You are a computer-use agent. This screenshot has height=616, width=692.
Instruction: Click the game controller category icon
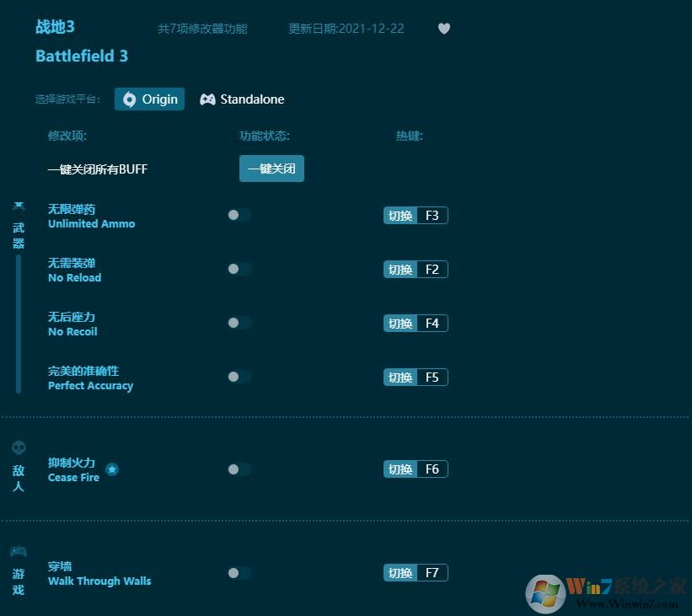click(19, 552)
